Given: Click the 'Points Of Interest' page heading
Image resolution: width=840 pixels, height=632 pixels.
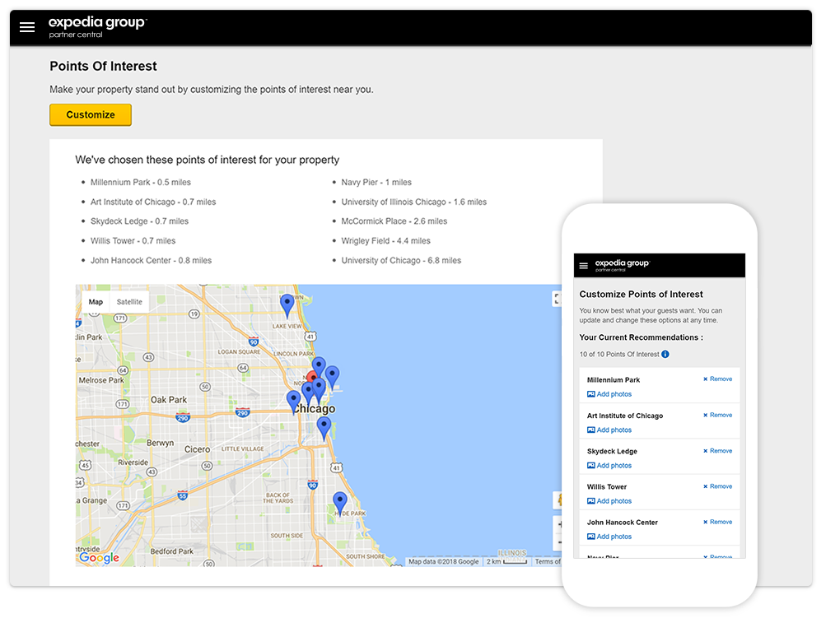Looking at the screenshot, I should pos(104,67).
